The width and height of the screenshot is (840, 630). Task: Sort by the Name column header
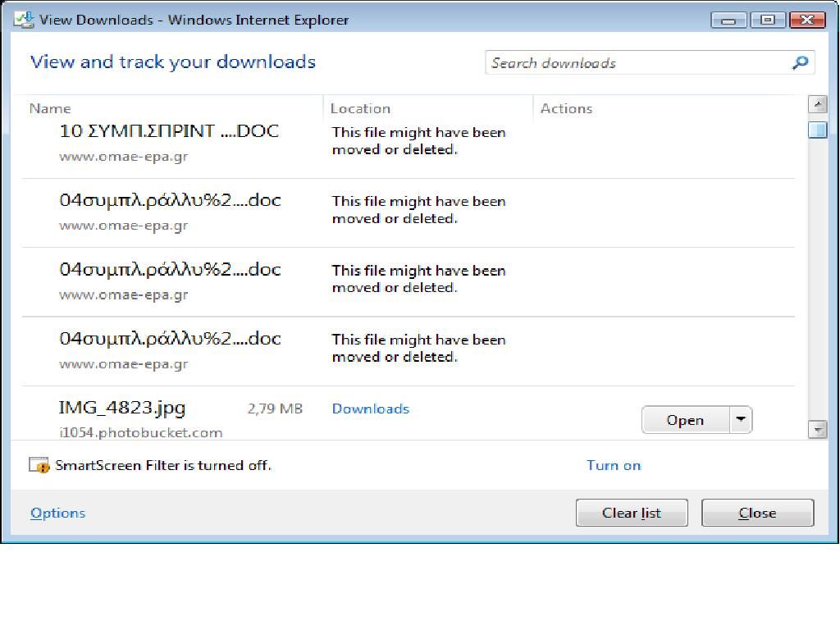[x=50, y=108]
